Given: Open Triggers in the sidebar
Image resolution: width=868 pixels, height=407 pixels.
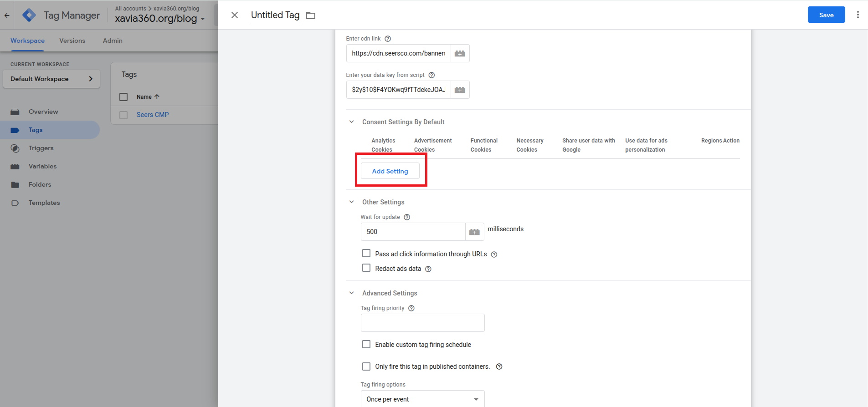Looking at the screenshot, I should coord(41,148).
